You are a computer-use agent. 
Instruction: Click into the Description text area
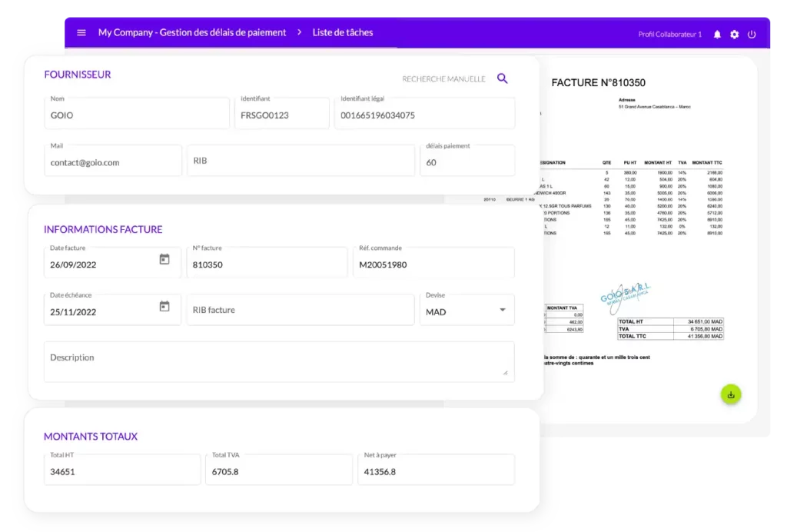[279, 361]
